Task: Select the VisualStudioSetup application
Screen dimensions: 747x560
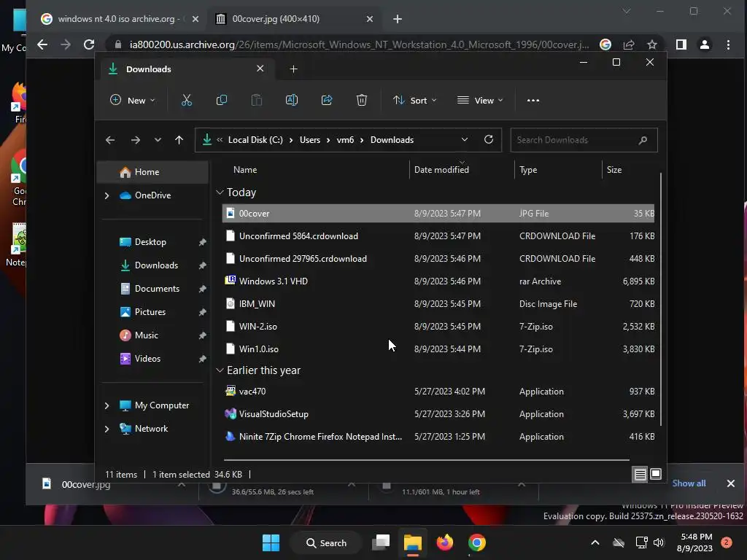Action: pyautogui.click(x=438, y=414)
